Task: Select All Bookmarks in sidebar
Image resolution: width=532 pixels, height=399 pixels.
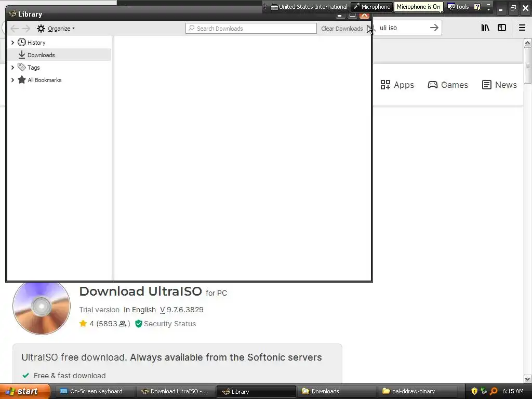Action: tap(45, 80)
